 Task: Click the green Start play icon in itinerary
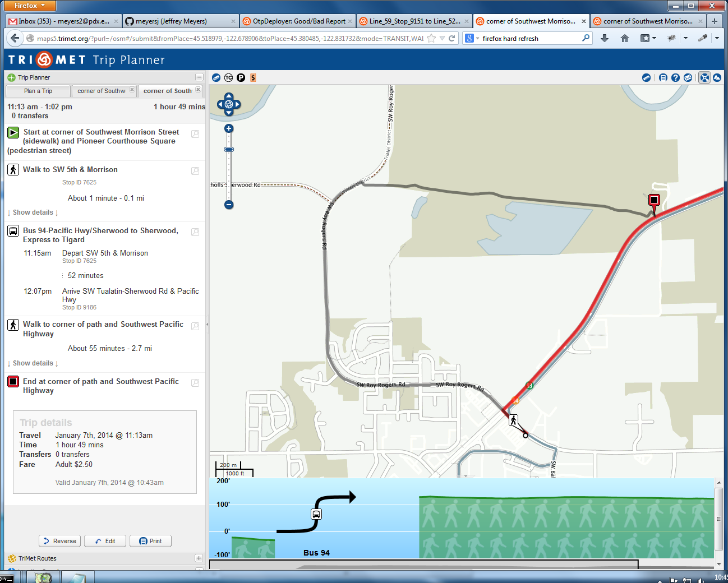pos(13,133)
